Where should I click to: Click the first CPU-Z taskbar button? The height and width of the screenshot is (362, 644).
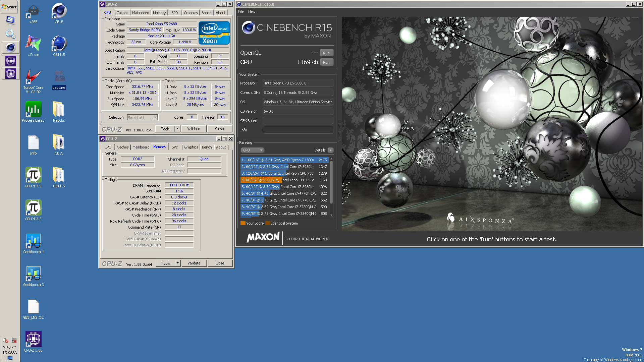coord(10,61)
